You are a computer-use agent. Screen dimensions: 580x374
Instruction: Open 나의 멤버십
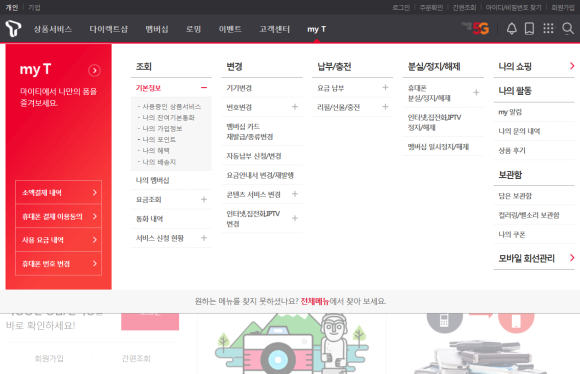[152, 180]
